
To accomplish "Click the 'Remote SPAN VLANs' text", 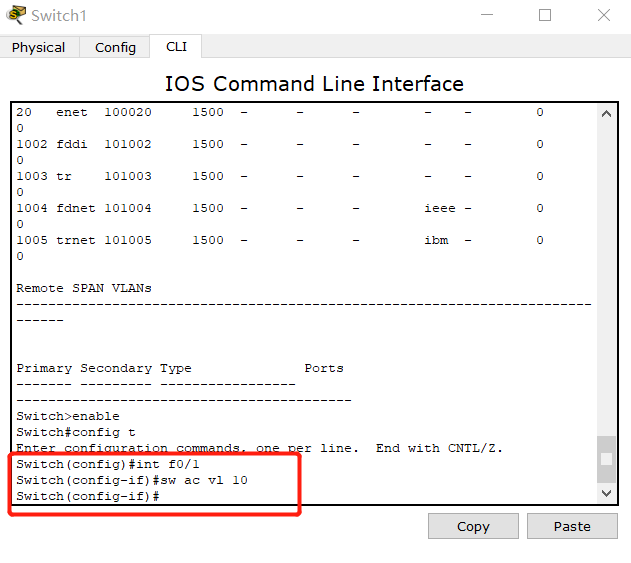I will (84, 288).
